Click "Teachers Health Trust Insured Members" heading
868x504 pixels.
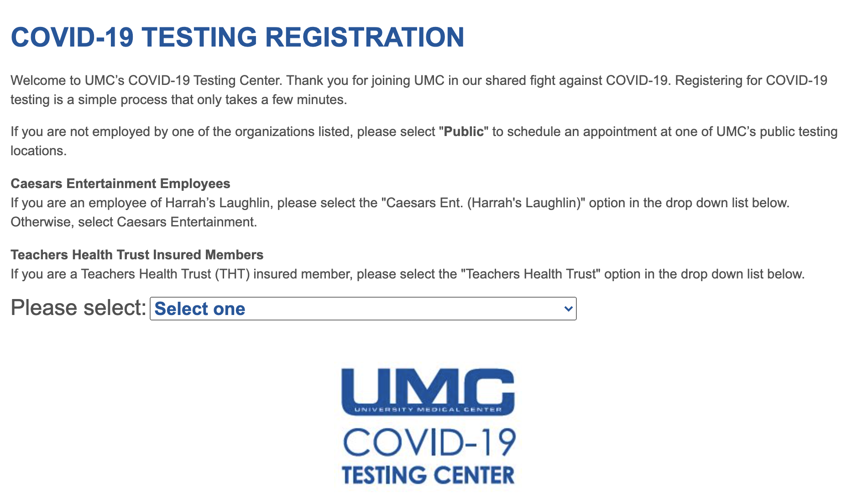(137, 255)
